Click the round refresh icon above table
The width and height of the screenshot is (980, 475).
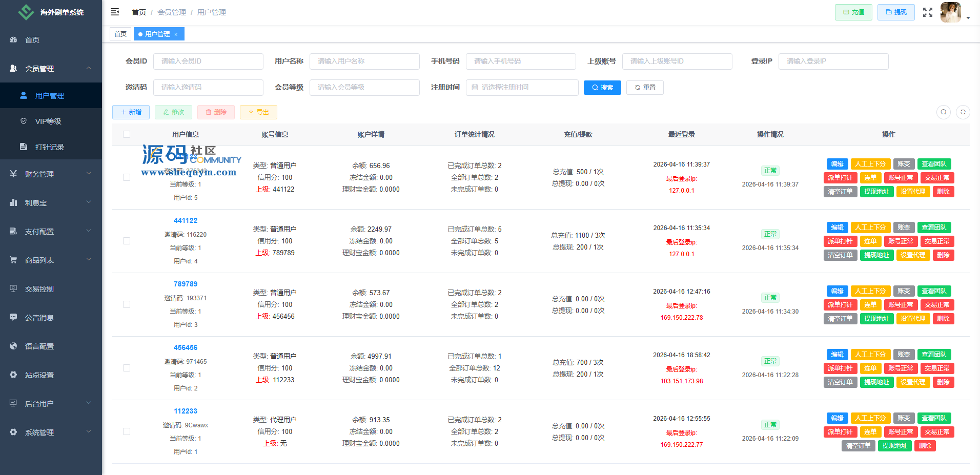click(x=963, y=112)
